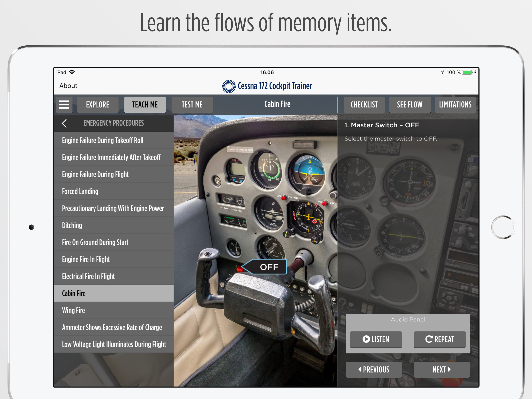This screenshot has height=399, width=532.
Task: Tap the Wi-Fi icon in status bar
Action: click(72, 72)
